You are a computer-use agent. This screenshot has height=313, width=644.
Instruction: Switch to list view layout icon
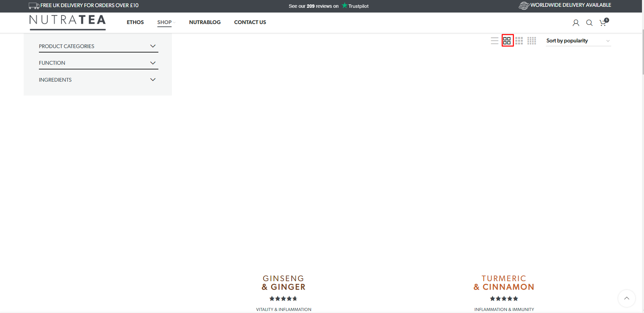tap(494, 41)
